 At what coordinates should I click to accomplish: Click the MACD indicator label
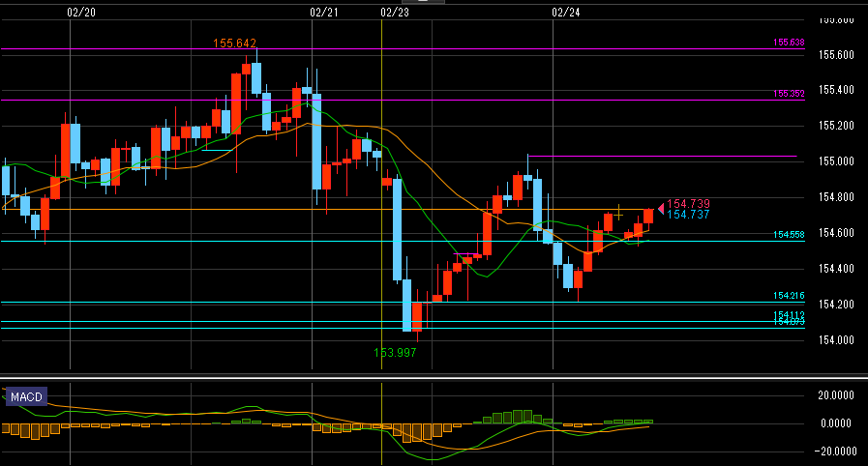click(25, 396)
